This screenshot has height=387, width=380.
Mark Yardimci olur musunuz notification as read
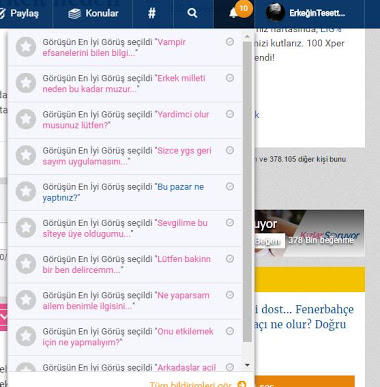click(x=230, y=114)
